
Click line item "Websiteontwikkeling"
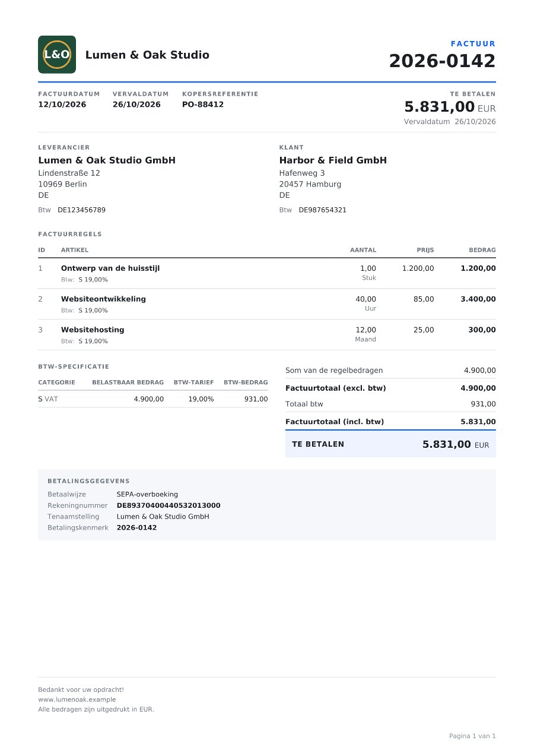tap(103, 299)
